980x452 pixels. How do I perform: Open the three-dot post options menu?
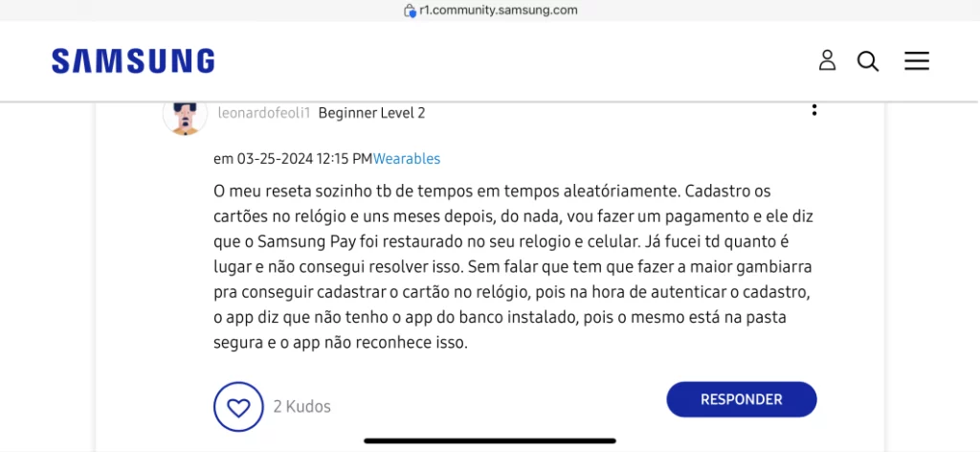pyautogui.click(x=813, y=110)
